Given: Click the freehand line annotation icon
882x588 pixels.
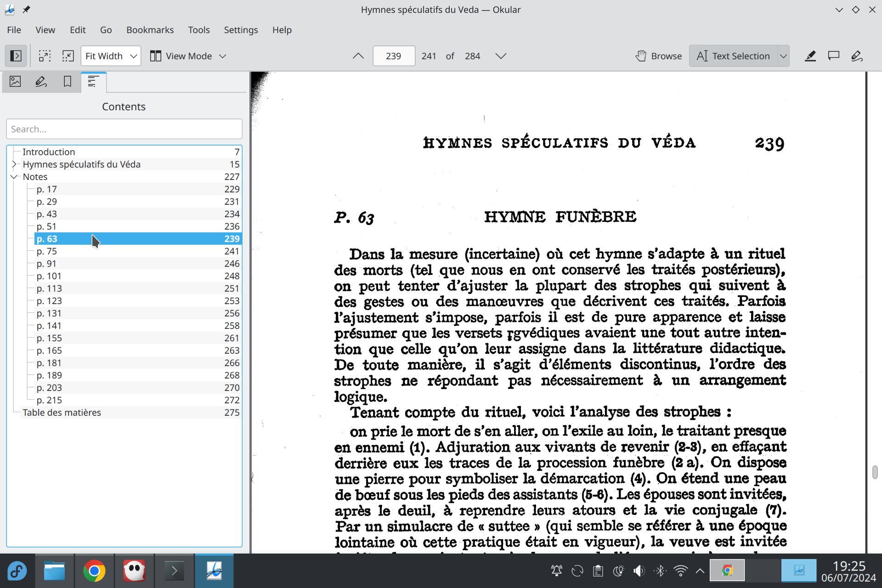Looking at the screenshot, I should coord(857,56).
